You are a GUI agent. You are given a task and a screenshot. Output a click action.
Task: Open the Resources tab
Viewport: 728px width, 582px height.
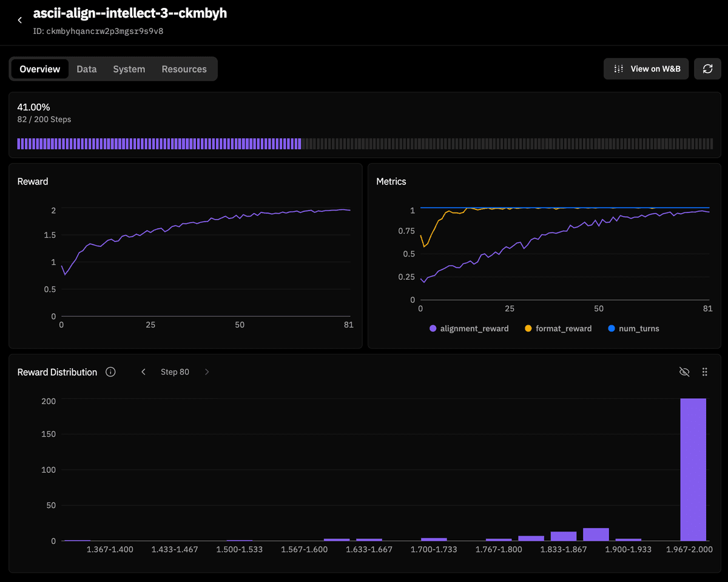184,69
